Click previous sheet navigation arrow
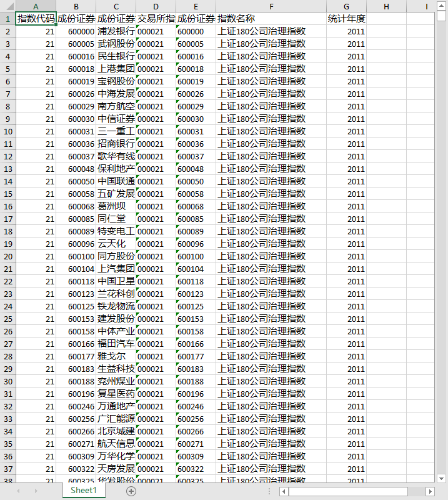Viewport: 448px width, 500px height. [18, 491]
